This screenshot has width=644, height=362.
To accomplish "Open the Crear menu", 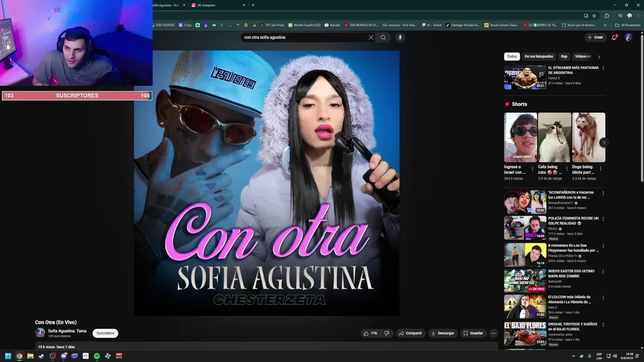I will 595,37.
